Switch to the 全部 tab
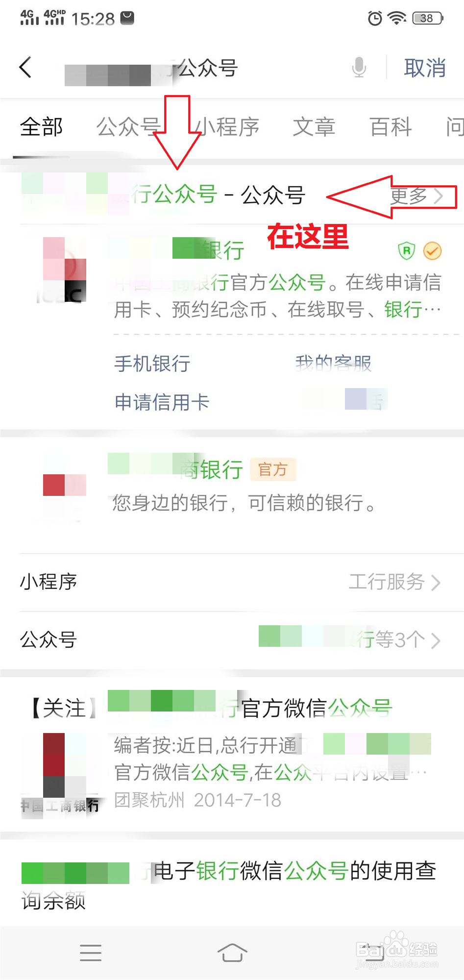 (41, 127)
